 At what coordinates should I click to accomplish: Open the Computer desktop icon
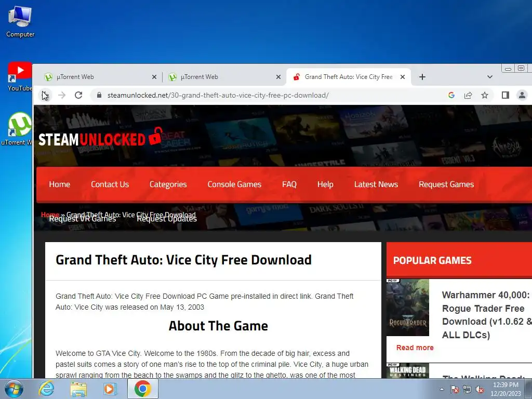point(20,22)
